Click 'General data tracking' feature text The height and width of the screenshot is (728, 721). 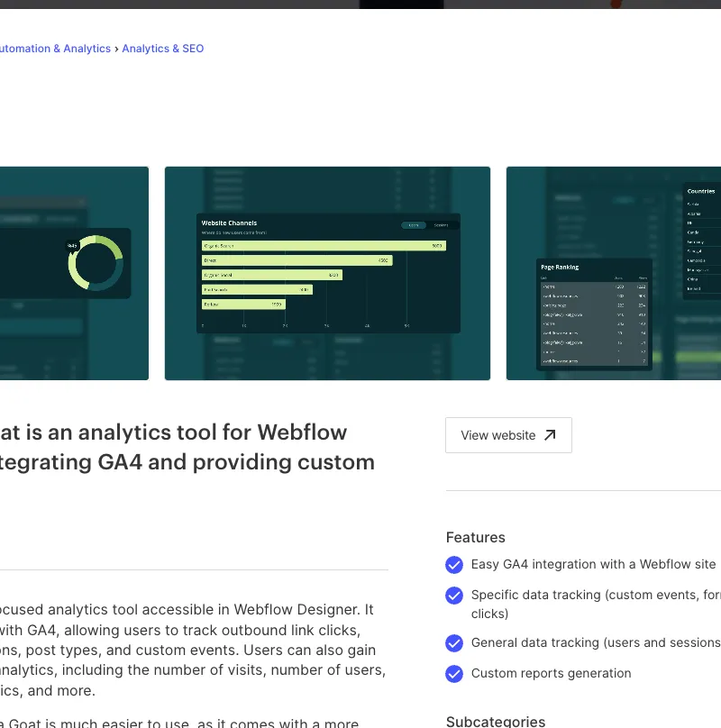(x=596, y=642)
